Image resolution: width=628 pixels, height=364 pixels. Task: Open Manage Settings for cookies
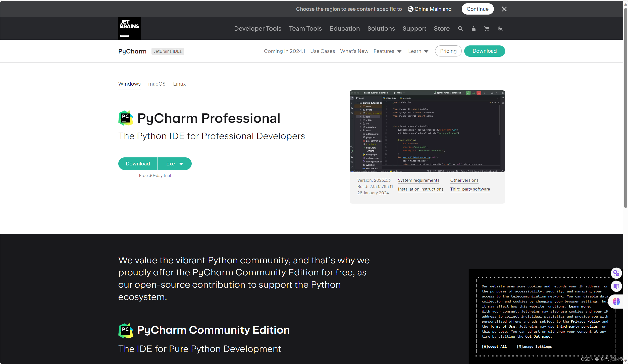tap(534, 346)
